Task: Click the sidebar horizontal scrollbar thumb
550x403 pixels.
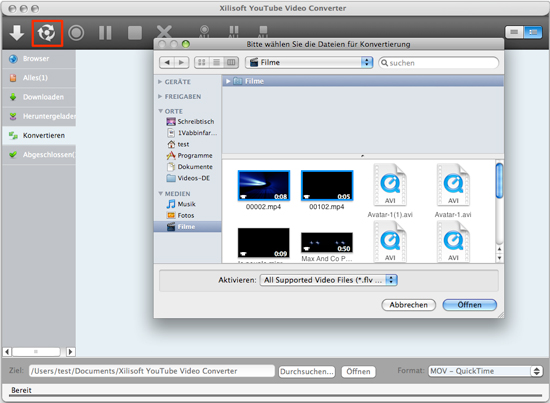Action: [36, 351]
